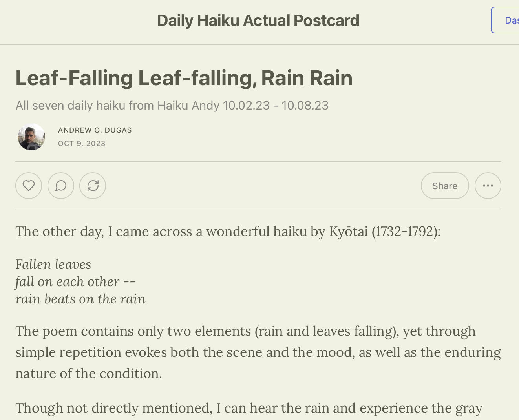Click the paragraph starting "Though not directly mentioned"
Image resolution: width=519 pixels, height=420 pixels.
click(249, 408)
